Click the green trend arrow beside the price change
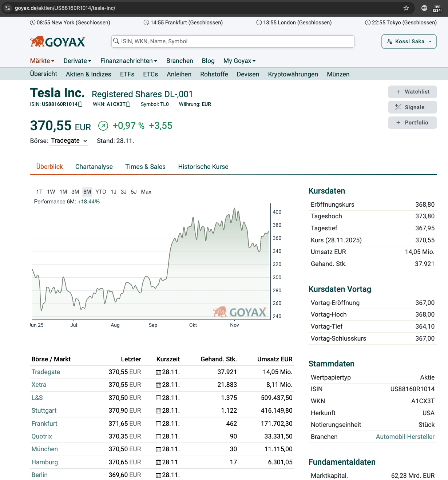 point(103,126)
